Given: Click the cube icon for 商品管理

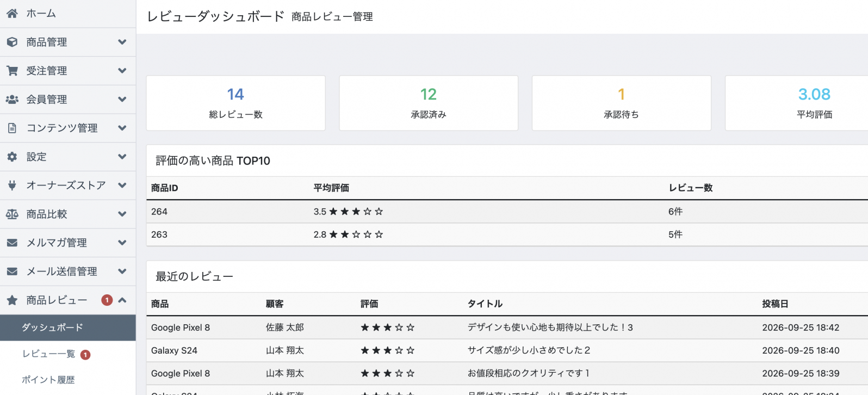Looking at the screenshot, I should tap(12, 42).
